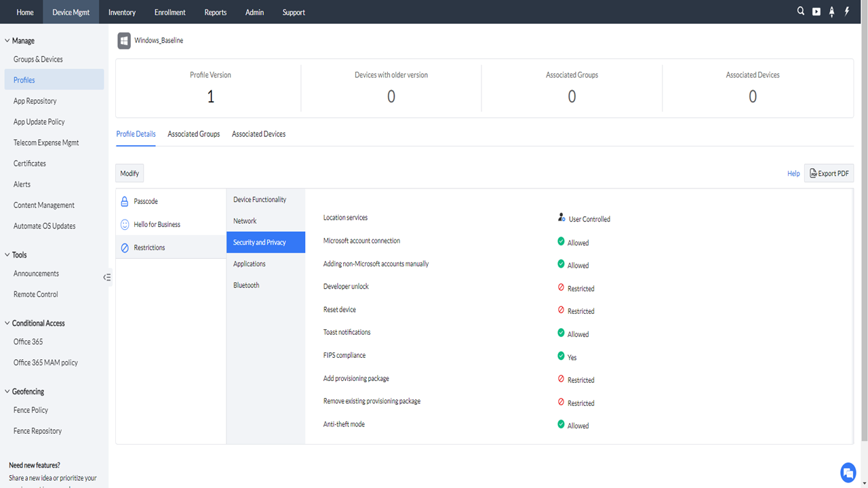Image resolution: width=868 pixels, height=488 pixels.
Task: Open the Help link
Action: coord(793,174)
